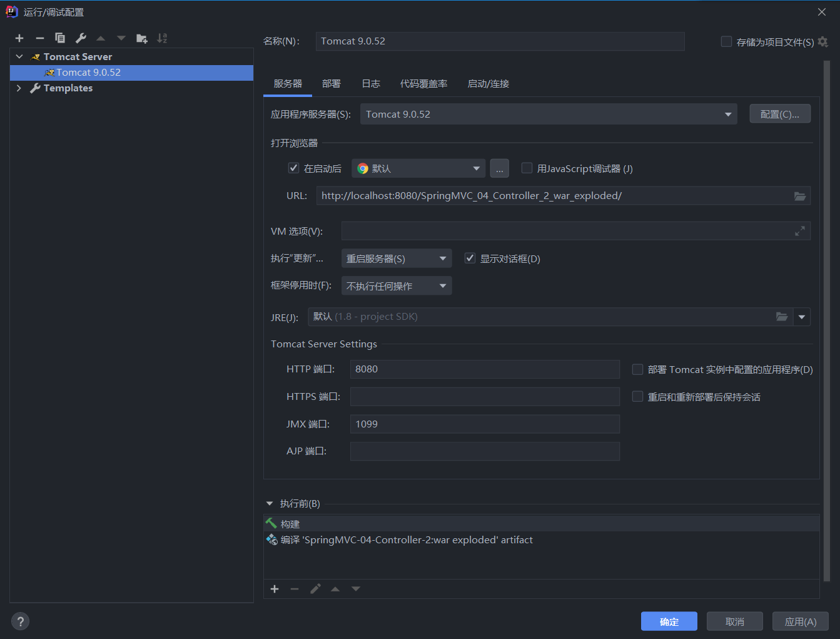The width and height of the screenshot is (840, 639).
Task: Open edit templates wrench icon
Action: pyautogui.click(x=80, y=38)
